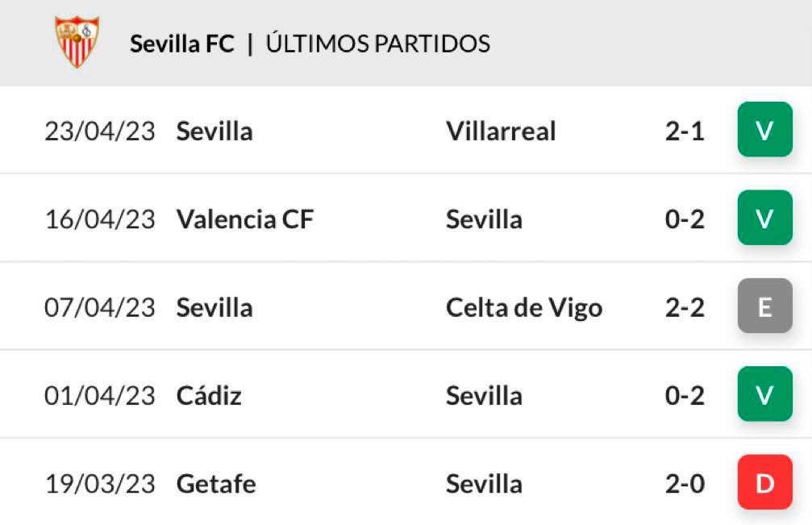Select the 2-2 score of Celta match
The height and width of the screenshot is (525, 812).
tap(685, 307)
